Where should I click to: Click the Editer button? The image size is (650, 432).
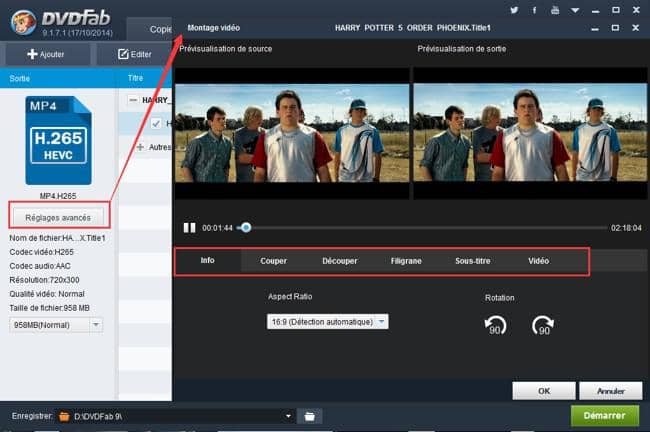point(135,54)
